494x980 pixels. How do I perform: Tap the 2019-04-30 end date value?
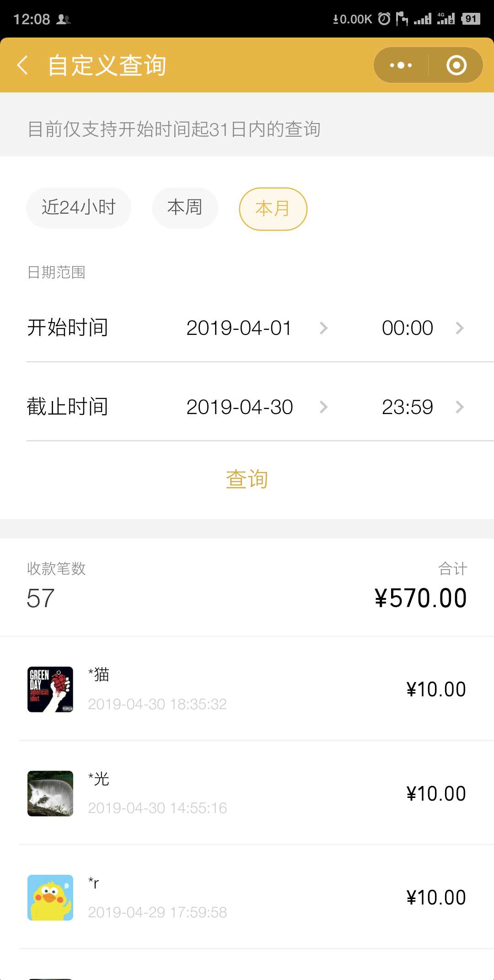(240, 407)
